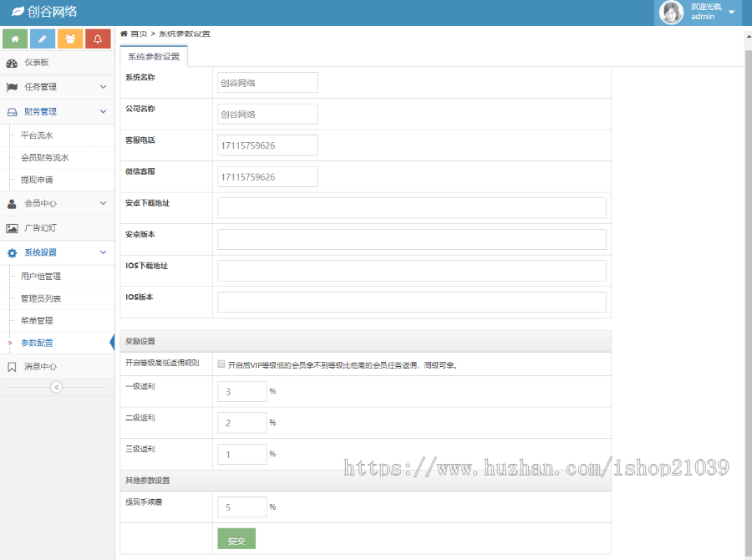Select the 系统参数设置 tab
The image size is (752, 560).
click(x=154, y=56)
